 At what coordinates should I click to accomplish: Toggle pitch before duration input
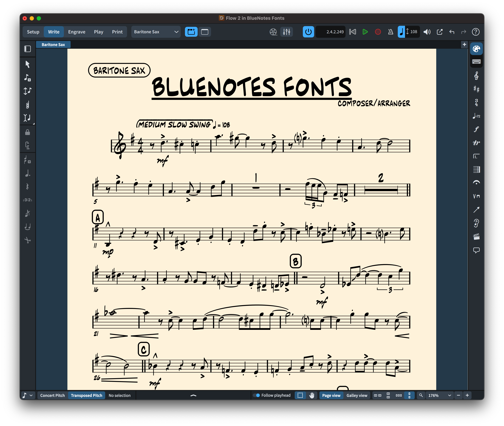click(x=28, y=91)
